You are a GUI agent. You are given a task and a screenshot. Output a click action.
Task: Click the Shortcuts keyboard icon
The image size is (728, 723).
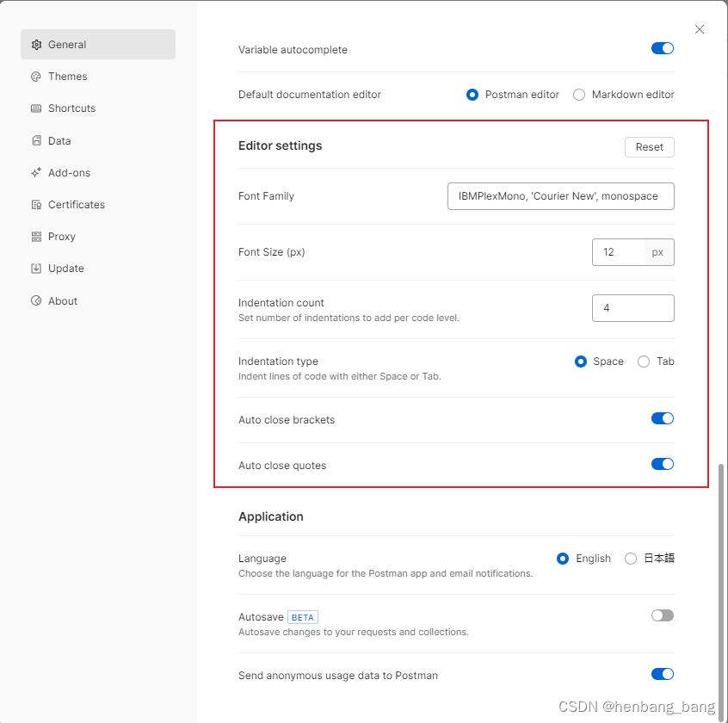coord(36,108)
